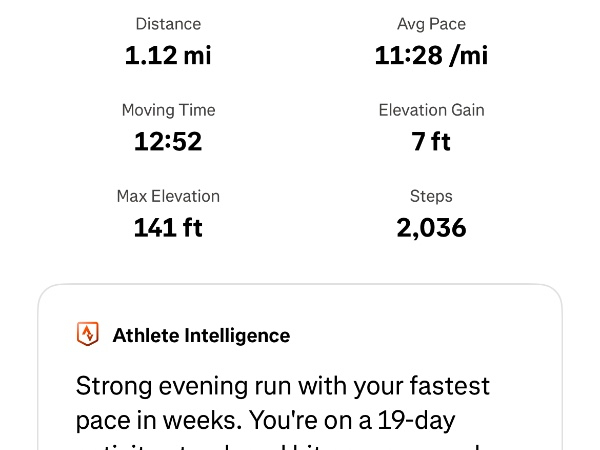
Task: Select the 7 ft elevation gain value
Action: [x=431, y=141]
